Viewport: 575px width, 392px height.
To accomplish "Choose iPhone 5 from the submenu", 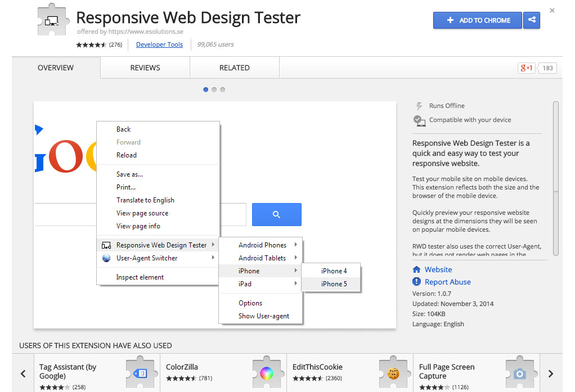I will [334, 284].
